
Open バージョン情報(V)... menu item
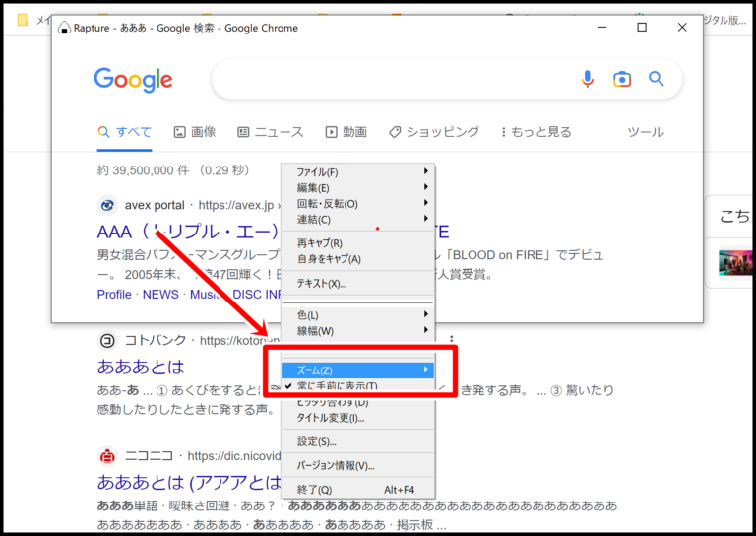coord(357,466)
